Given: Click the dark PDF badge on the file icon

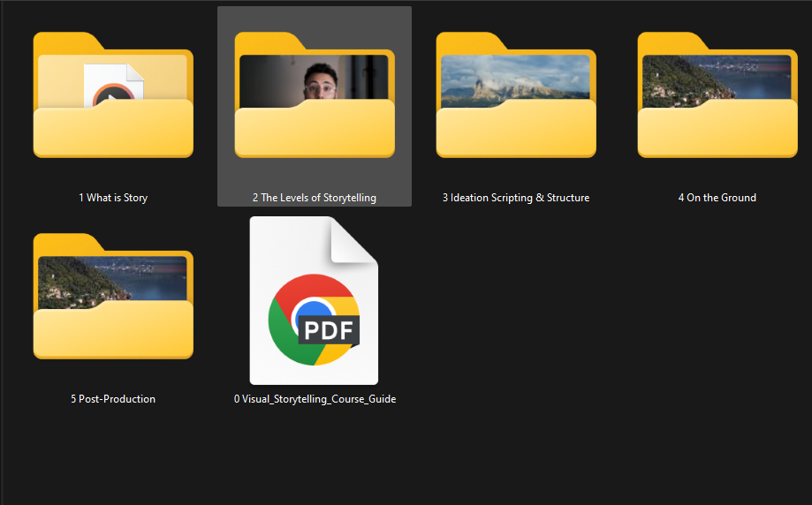Looking at the screenshot, I should click(x=329, y=331).
